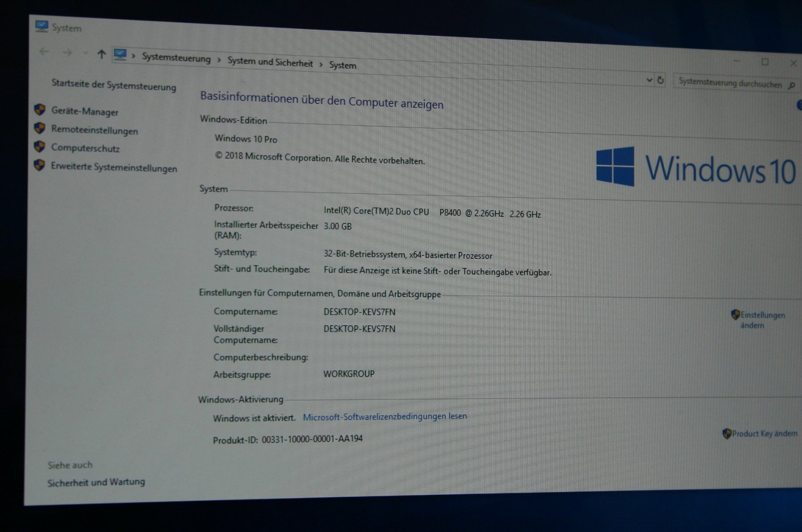Open Computerschutz settings
Viewport: 802px width, 532px height.
(x=85, y=148)
